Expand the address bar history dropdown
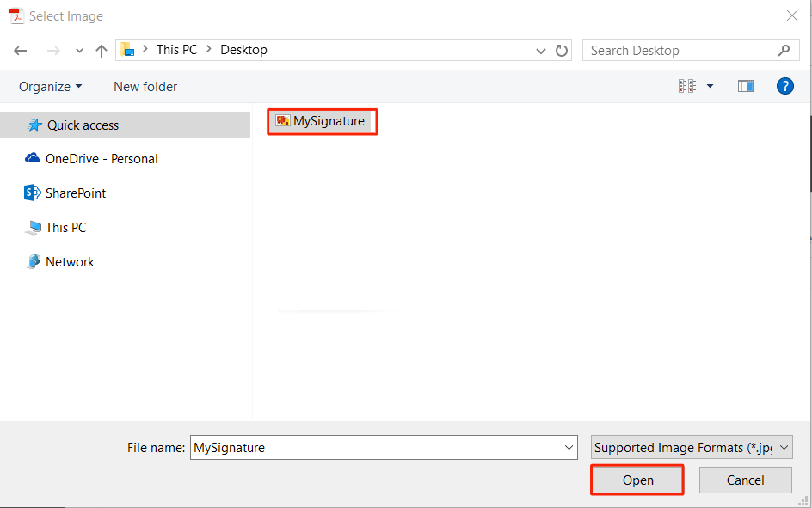This screenshot has height=508, width=812. click(x=541, y=51)
